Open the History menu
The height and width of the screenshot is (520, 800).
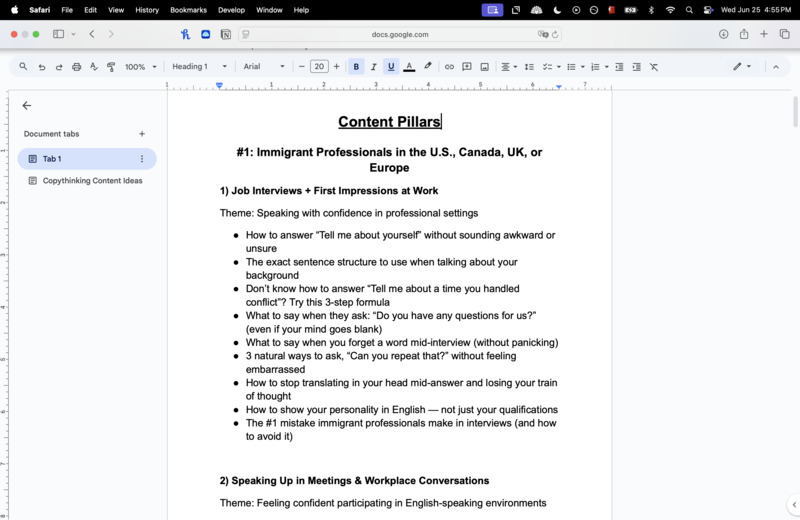click(147, 10)
